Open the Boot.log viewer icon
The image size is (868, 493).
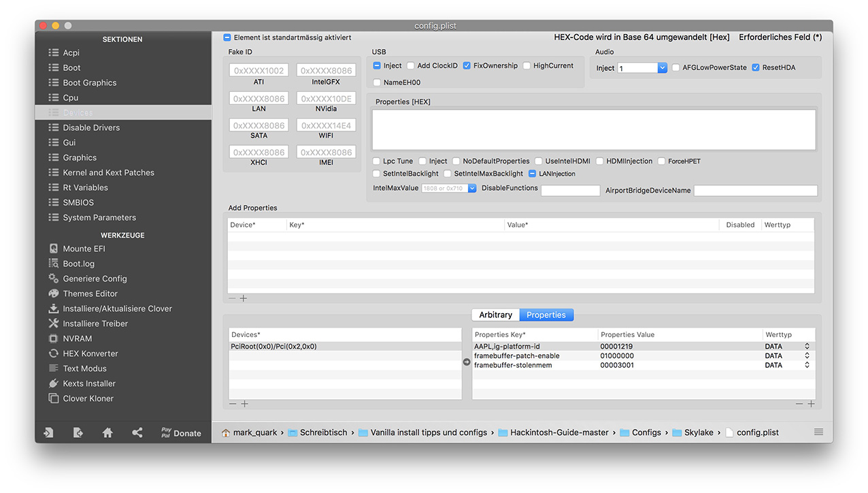pyautogui.click(x=54, y=264)
